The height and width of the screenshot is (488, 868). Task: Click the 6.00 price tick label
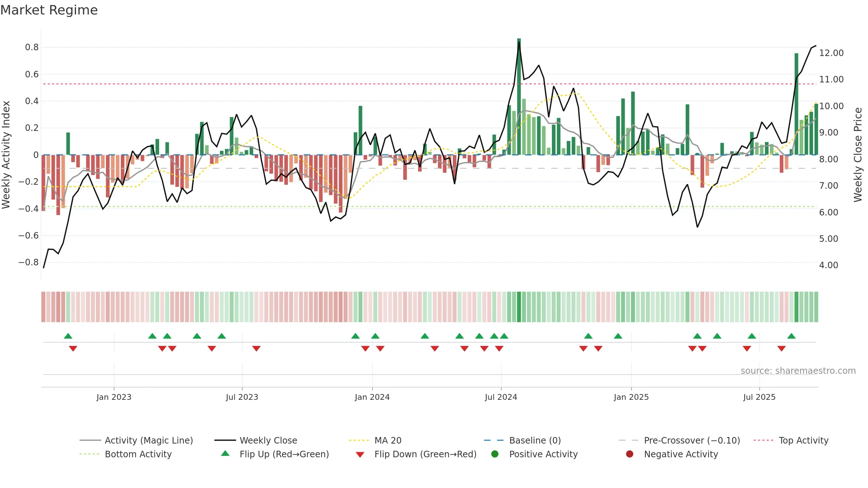[x=829, y=212]
